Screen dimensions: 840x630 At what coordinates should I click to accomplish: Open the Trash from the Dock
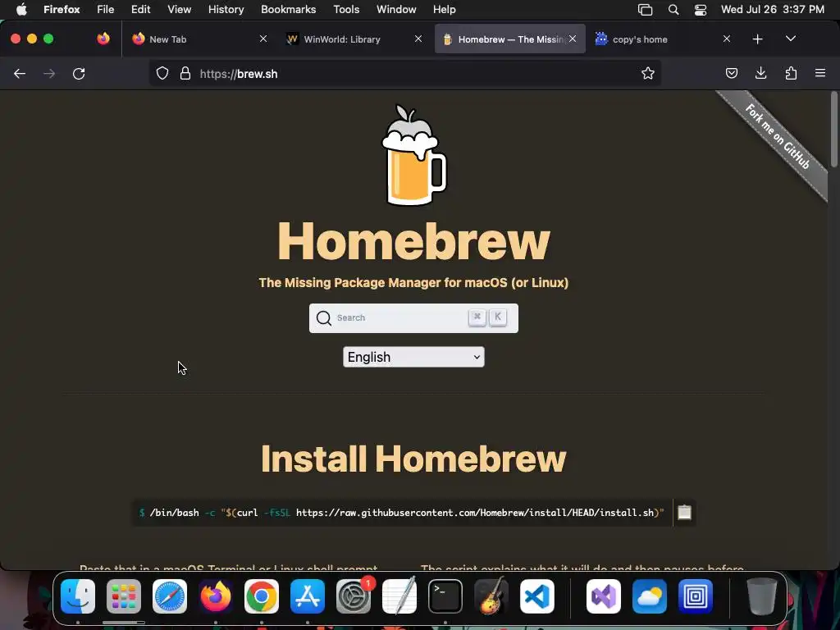(x=762, y=596)
